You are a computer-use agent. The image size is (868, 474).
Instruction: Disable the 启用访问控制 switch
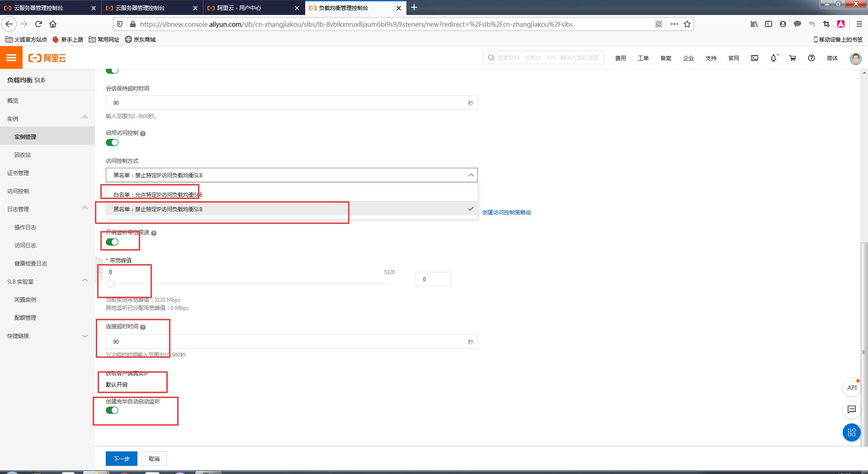pos(112,142)
